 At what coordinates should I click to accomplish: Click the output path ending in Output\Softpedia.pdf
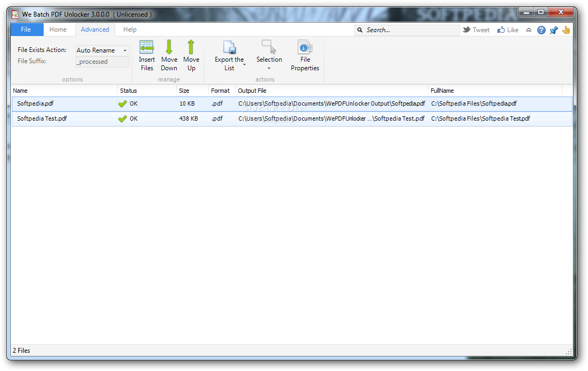(331, 103)
